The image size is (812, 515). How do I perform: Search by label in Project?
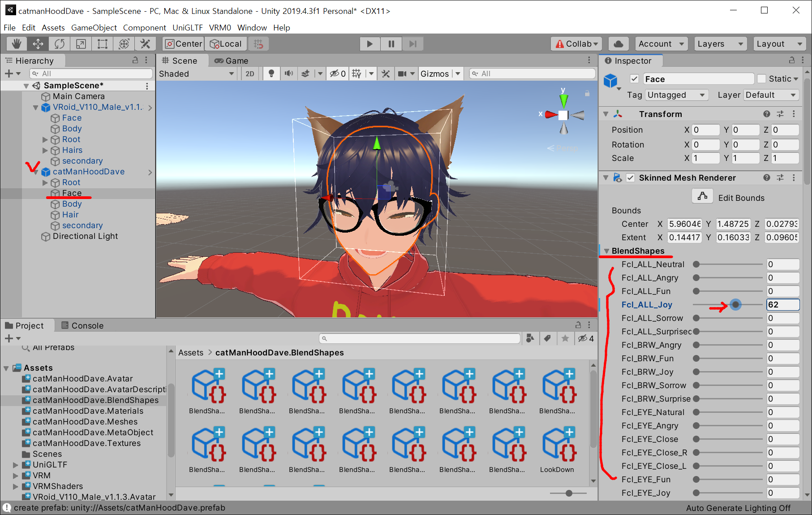pyautogui.click(x=547, y=338)
